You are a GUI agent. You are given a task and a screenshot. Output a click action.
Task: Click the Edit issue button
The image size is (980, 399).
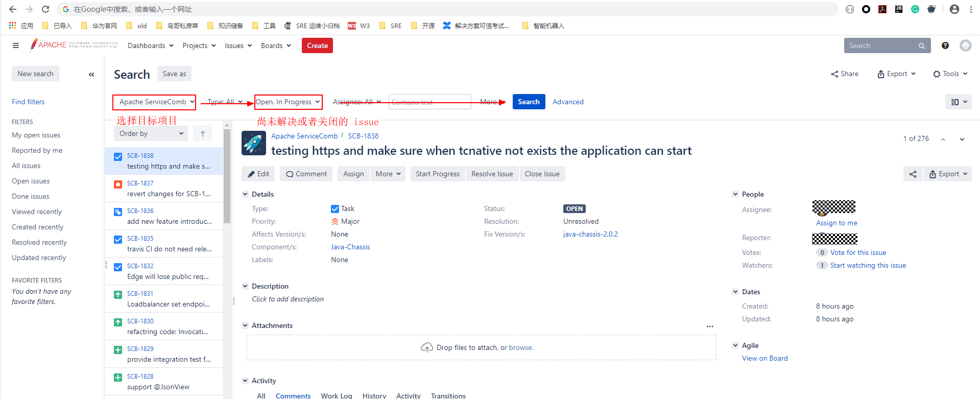(258, 174)
